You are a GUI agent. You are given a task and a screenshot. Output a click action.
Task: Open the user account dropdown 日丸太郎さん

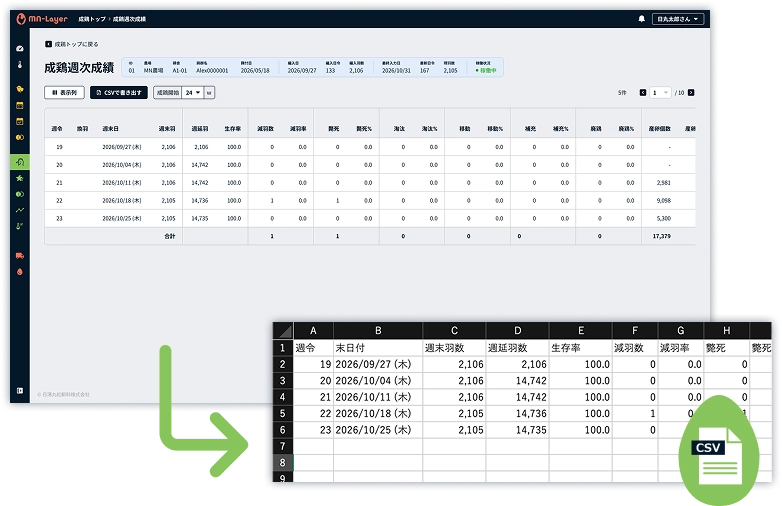point(677,19)
